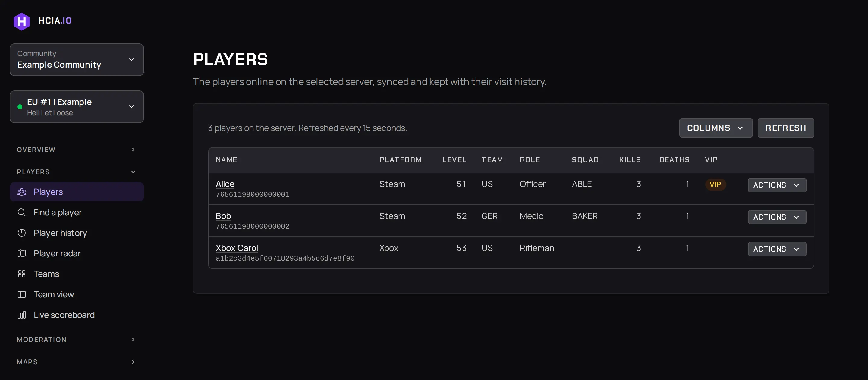The width and height of the screenshot is (868, 380).
Task: Click the Team view columns icon
Action: coord(22,294)
